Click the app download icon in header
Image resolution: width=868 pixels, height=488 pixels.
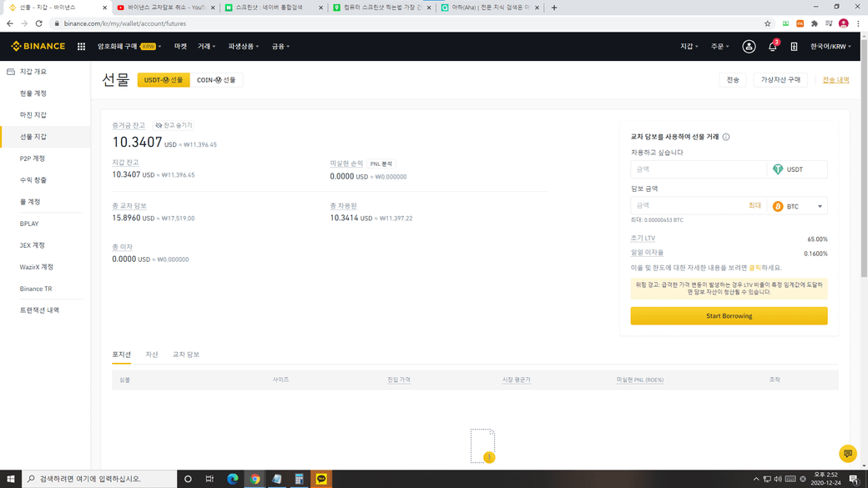794,47
